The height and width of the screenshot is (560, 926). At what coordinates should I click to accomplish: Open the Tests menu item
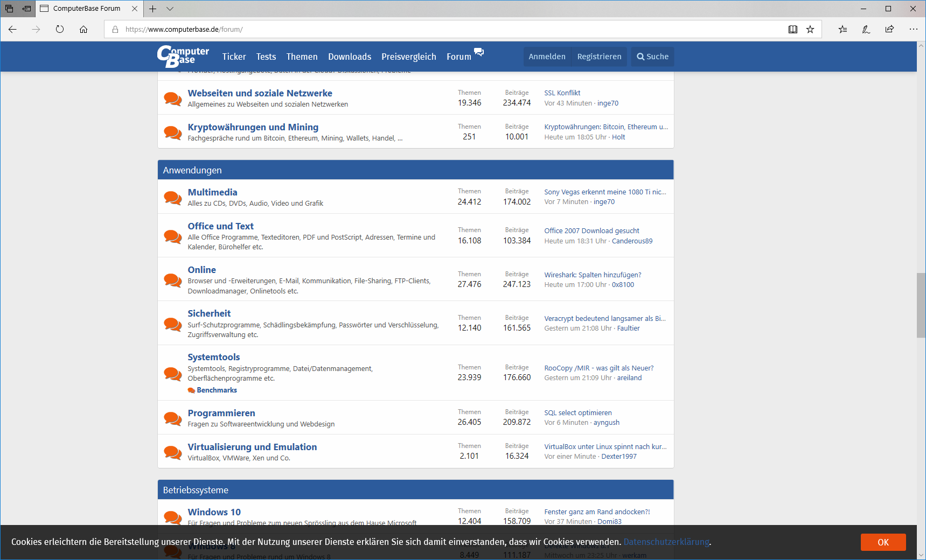click(x=266, y=57)
